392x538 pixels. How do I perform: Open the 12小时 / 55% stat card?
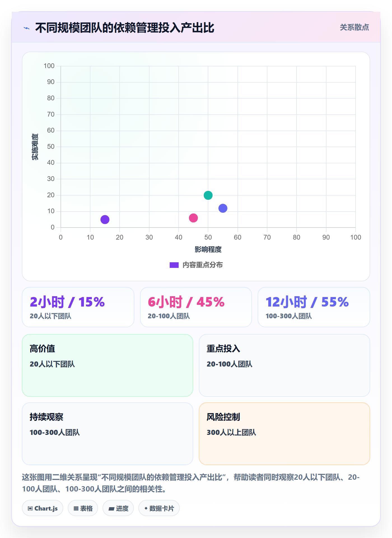[314, 307]
